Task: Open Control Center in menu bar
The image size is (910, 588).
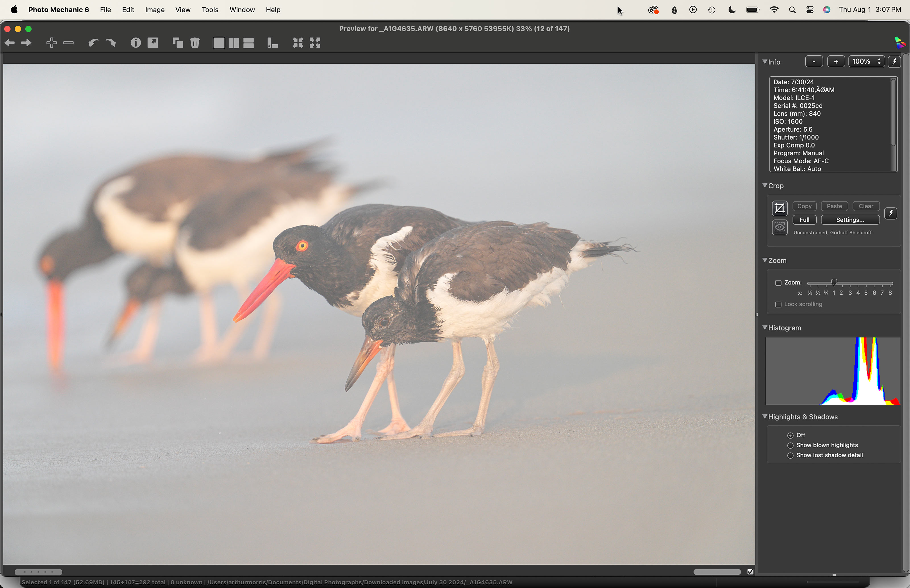Action: point(810,10)
